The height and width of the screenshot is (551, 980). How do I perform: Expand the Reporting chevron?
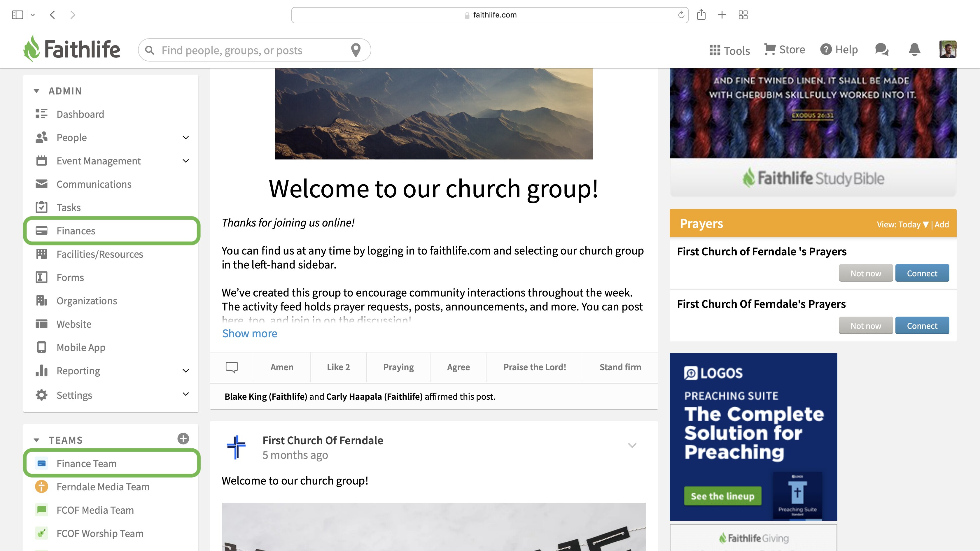coord(186,370)
